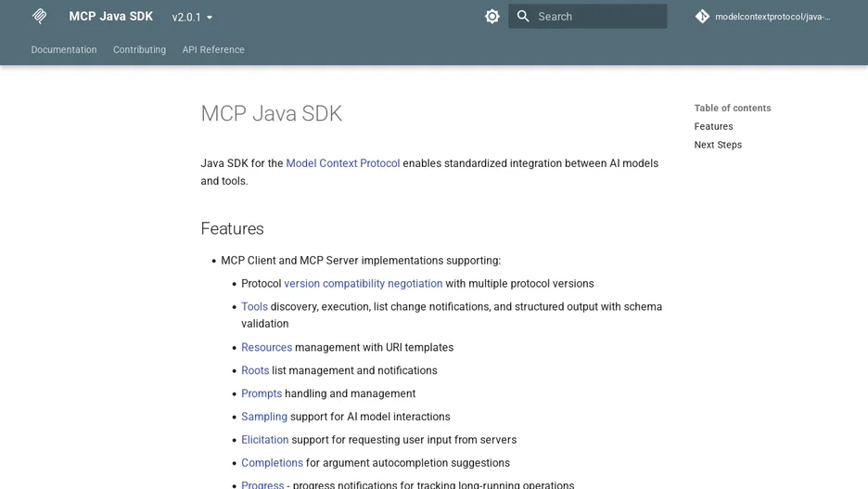
Task: Open the version compatibility negotiation link
Action: 364,284
